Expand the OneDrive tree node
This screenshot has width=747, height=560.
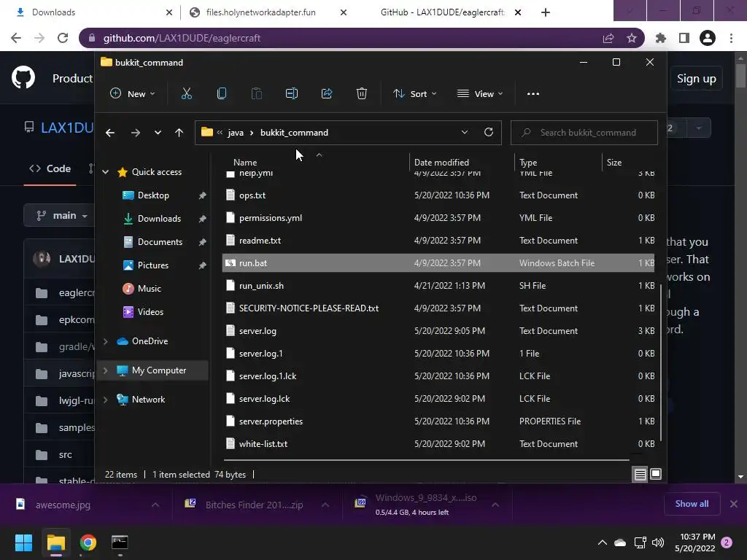[x=105, y=341]
